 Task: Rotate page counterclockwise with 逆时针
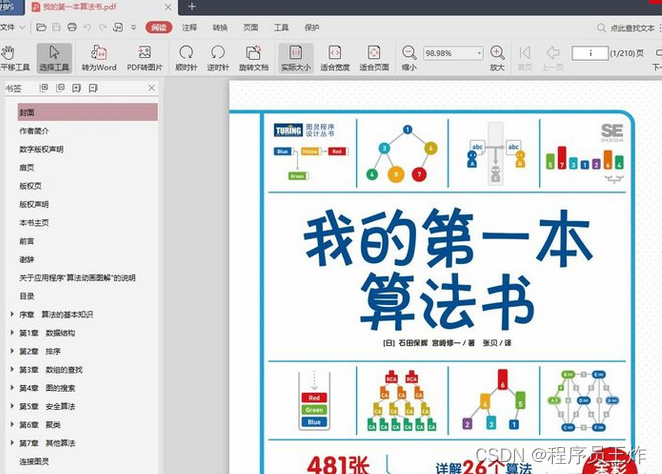pyautogui.click(x=218, y=58)
